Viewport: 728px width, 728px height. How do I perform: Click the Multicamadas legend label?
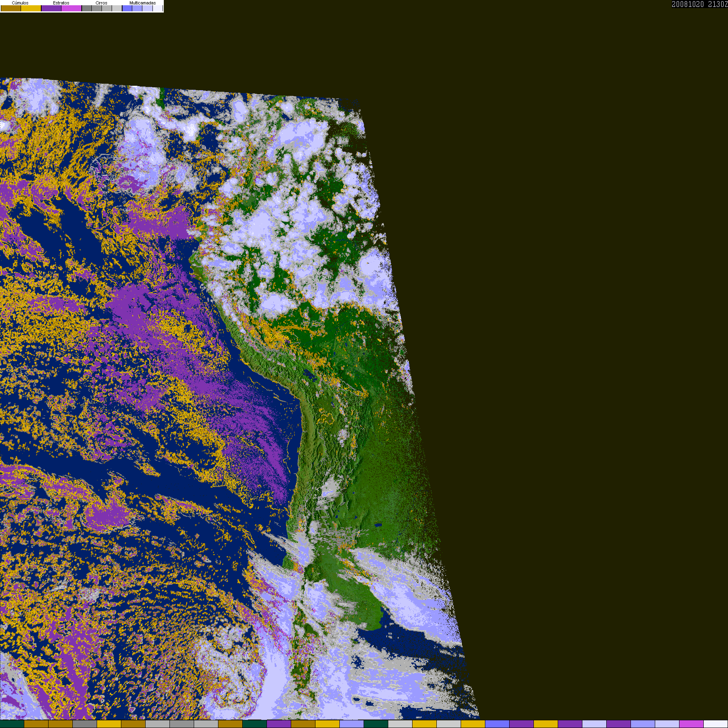142,3
